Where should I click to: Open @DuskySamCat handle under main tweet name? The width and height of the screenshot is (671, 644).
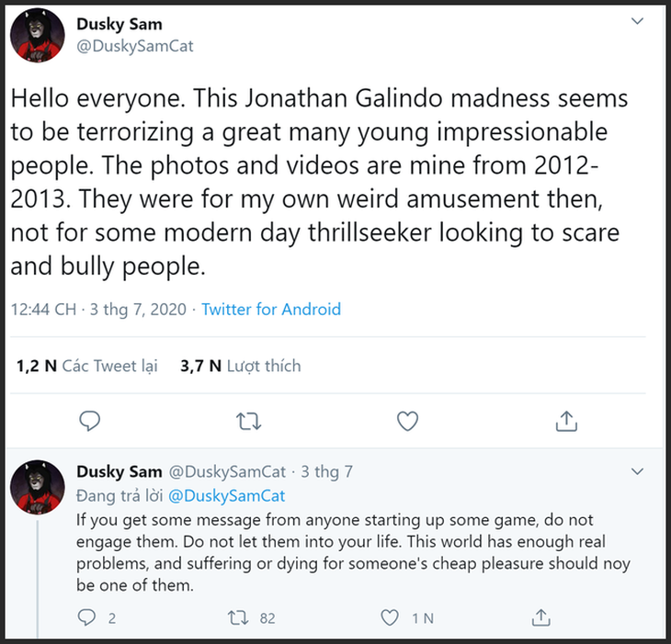coord(134,45)
